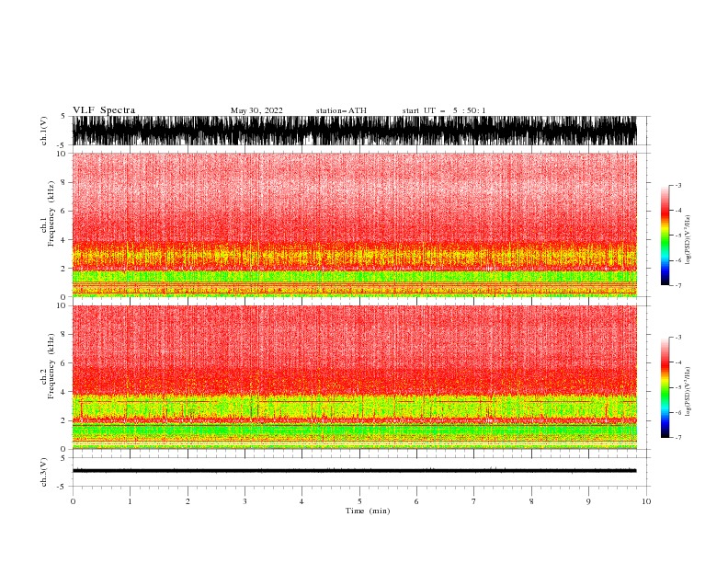The image size is (728, 563).
Task: Click the ch.1 spectrogram yellow band near 3 kHz
Action: coord(354,257)
